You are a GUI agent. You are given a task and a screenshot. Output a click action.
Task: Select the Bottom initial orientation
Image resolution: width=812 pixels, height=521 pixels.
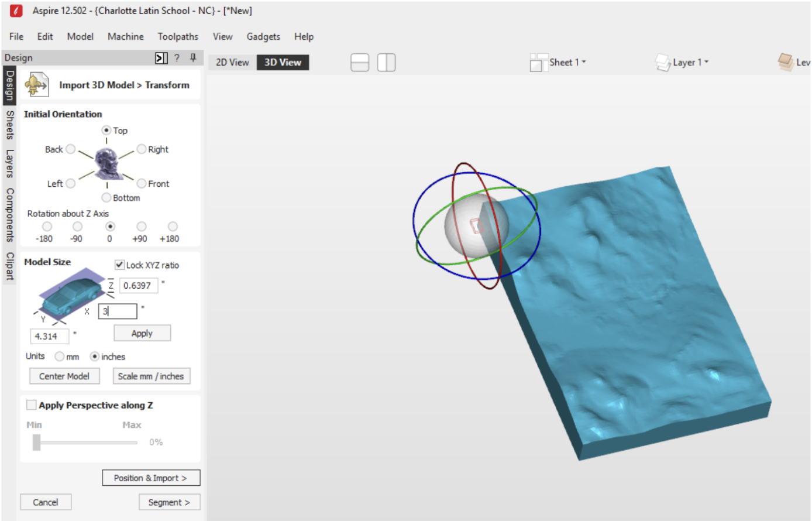click(x=106, y=198)
